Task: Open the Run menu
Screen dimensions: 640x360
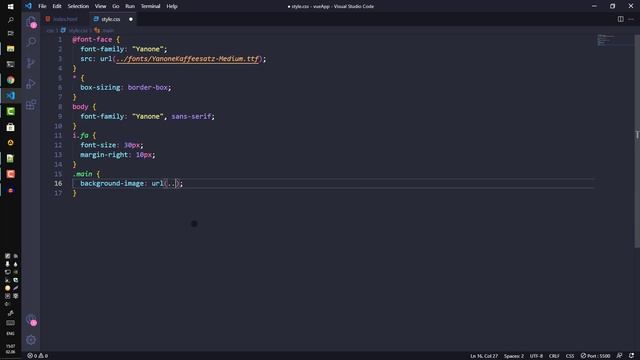Action: click(130, 6)
